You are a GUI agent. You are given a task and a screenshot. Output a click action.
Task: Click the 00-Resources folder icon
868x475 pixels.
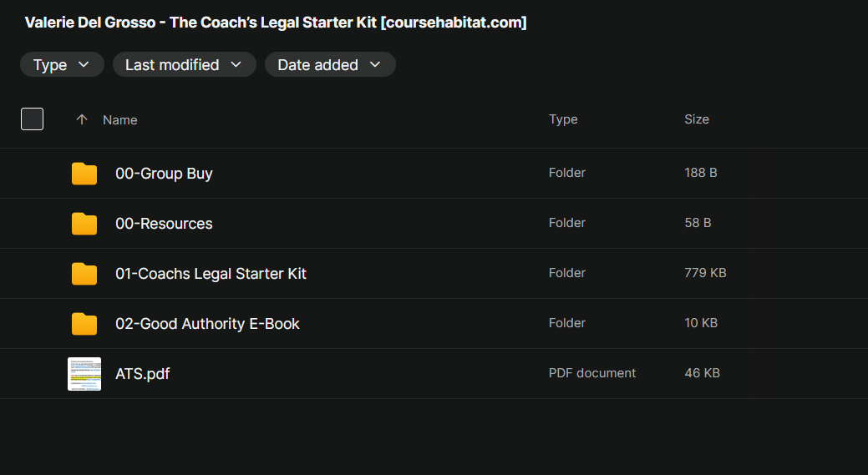pos(84,224)
